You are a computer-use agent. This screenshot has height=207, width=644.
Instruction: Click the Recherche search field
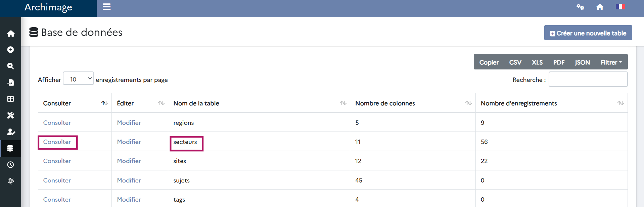click(588, 80)
